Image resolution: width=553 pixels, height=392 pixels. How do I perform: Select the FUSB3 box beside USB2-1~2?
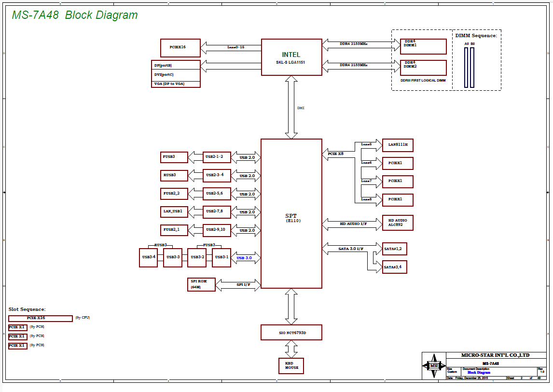(174, 157)
